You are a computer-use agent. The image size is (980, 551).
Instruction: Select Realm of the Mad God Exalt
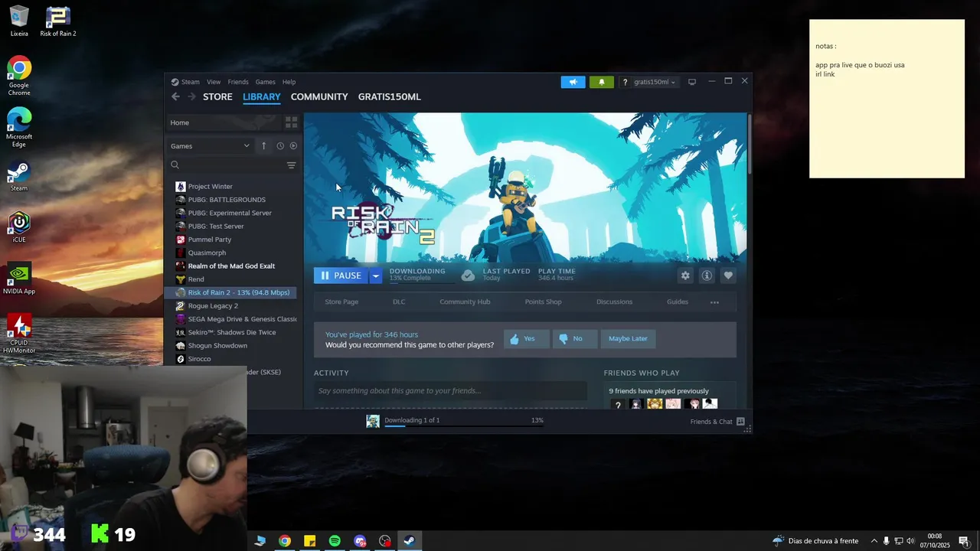coord(233,266)
